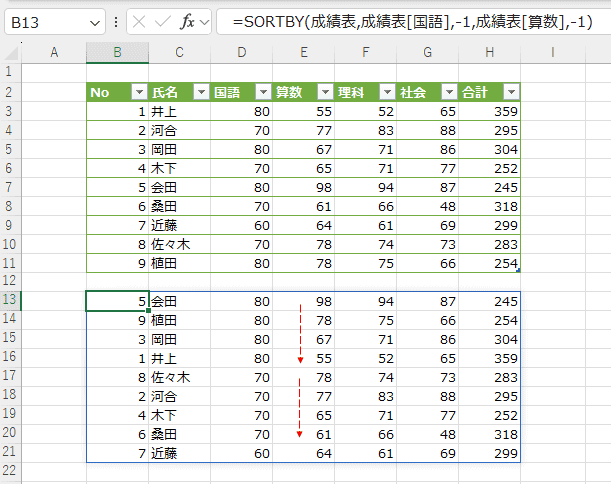611x484 pixels.
Task: Select cell C13 containing 会田
Action: 180,301
